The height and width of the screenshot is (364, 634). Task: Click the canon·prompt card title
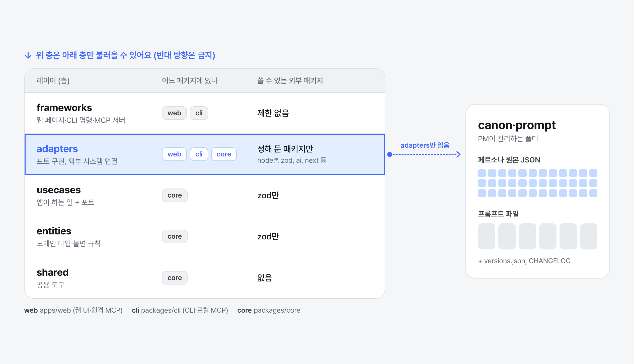(x=517, y=125)
